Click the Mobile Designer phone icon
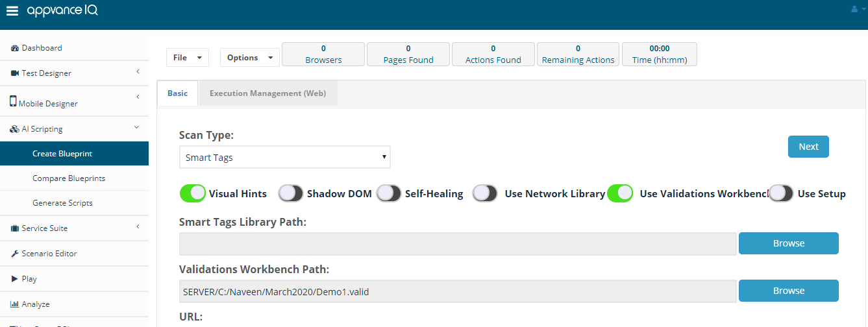The image size is (868, 327). pos(13,101)
